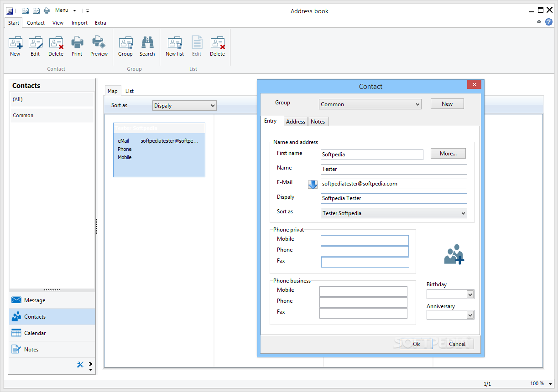Select (All) in the Contacts list
This screenshot has height=392, width=558.
(x=52, y=99)
